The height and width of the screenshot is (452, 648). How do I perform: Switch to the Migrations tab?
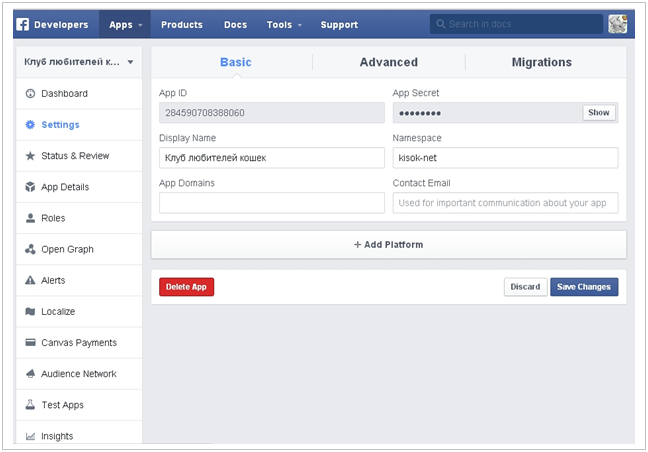pyautogui.click(x=542, y=62)
